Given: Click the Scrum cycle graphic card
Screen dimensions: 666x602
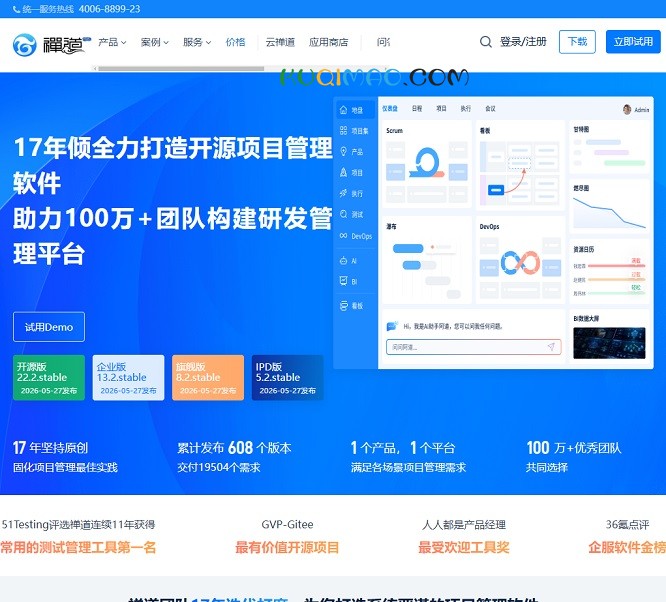Looking at the screenshot, I should tap(427, 164).
